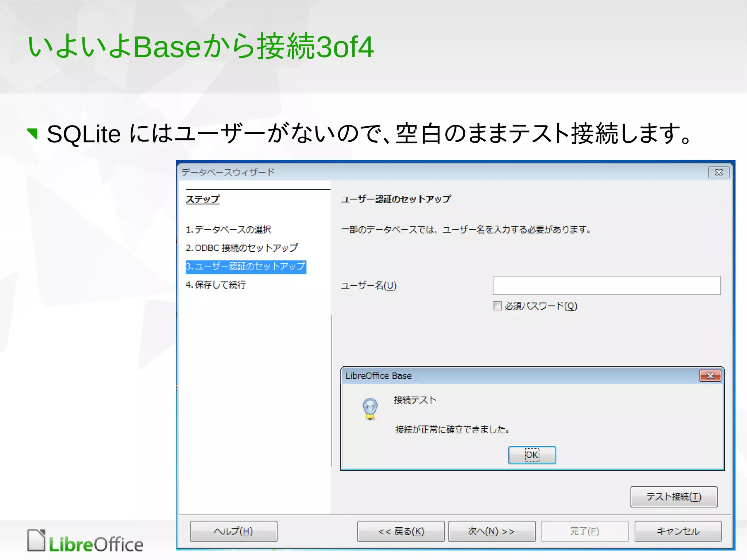Select step 3 ユーザー認証のセットアップ
The width and height of the screenshot is (747, 560).
coord(246,267)
